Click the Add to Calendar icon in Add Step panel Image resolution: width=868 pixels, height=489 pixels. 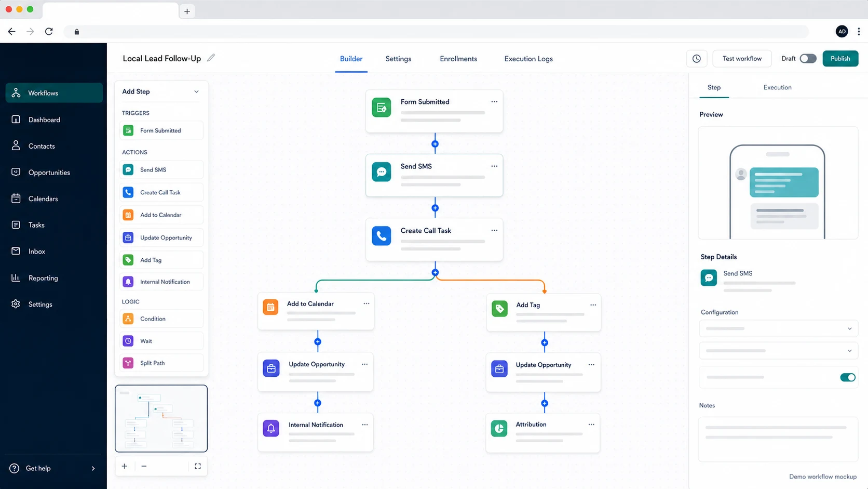point(128,215)
